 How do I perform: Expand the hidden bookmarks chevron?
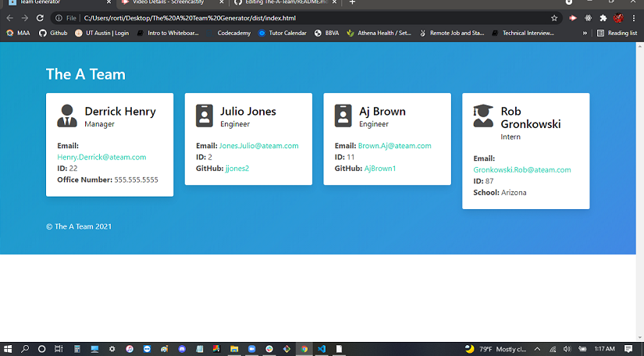[x=585, y=33]
